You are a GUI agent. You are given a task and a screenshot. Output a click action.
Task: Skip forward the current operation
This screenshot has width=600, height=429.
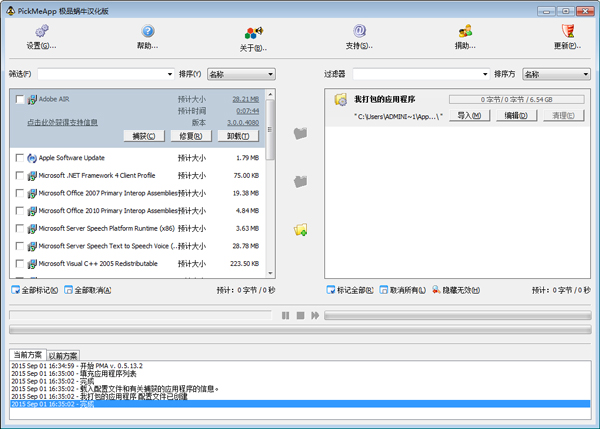coord(315,315)
